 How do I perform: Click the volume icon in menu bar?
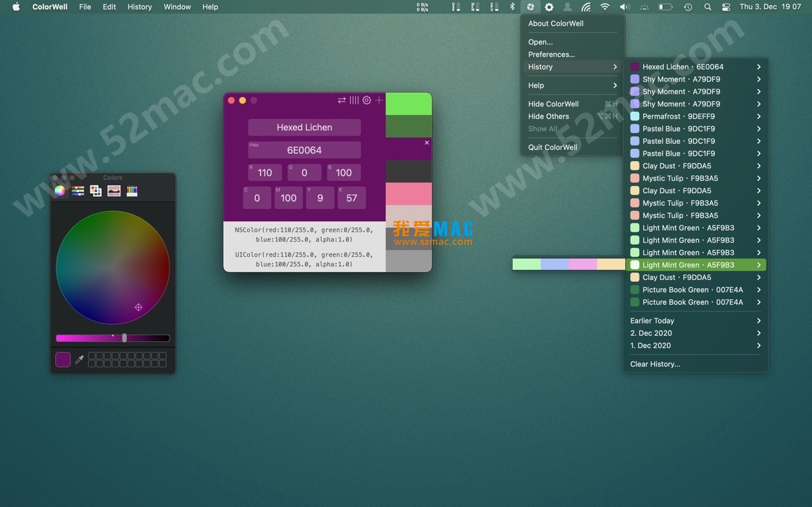(625, 7)
